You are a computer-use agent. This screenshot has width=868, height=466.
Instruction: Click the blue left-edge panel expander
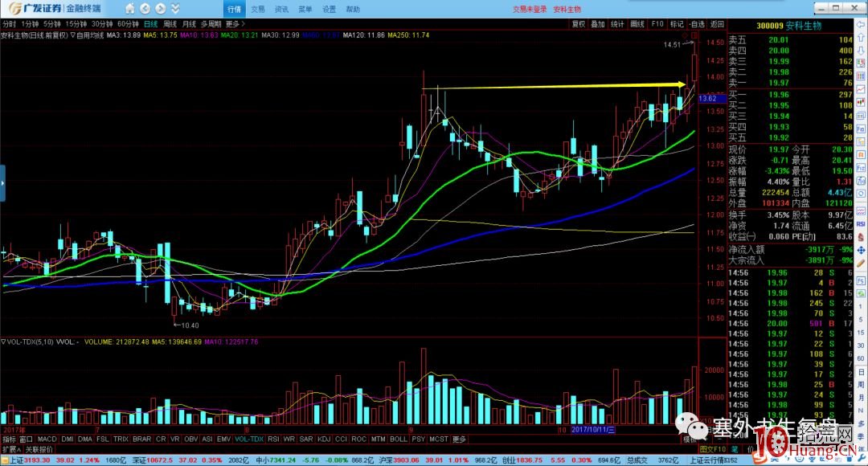tap(2, 182)
